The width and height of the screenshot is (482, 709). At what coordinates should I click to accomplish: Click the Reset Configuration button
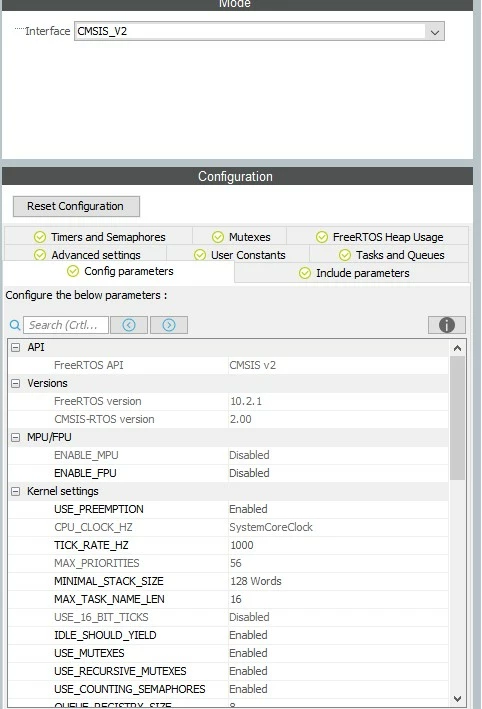point(76,206)
